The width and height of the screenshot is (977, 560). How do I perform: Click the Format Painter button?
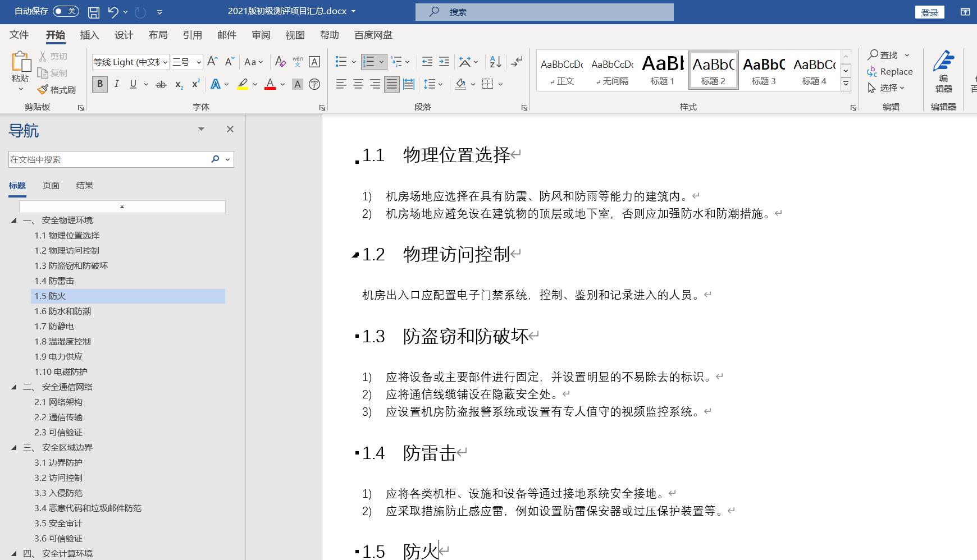coord(57,90)
